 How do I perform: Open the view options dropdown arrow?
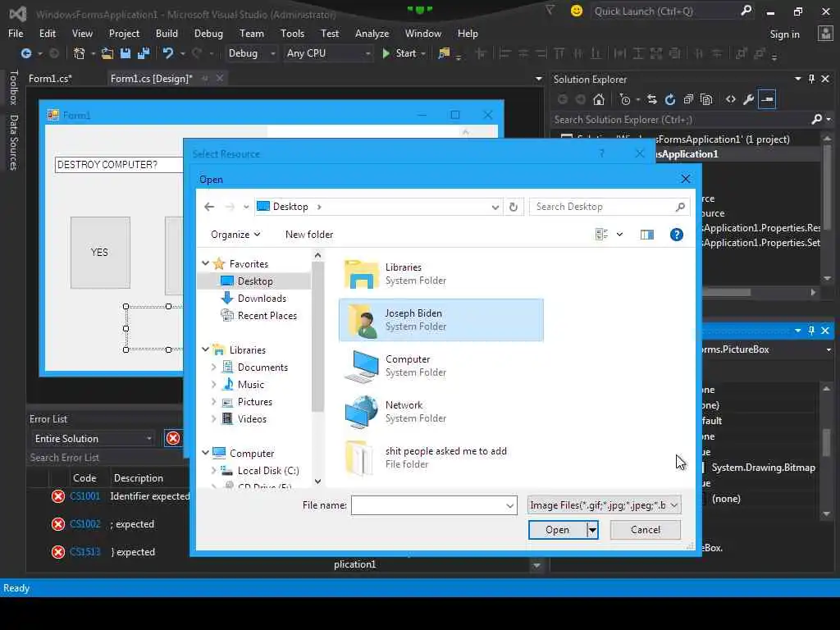[x=619, y=235]
